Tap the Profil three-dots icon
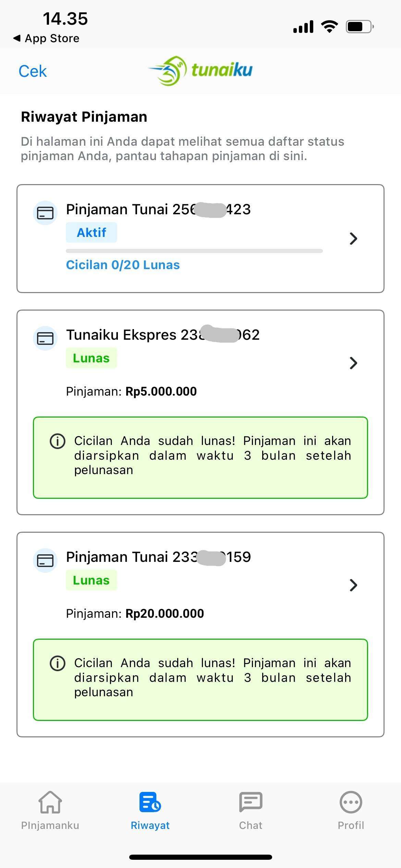The image size is (401, 868). coord(351,802)
